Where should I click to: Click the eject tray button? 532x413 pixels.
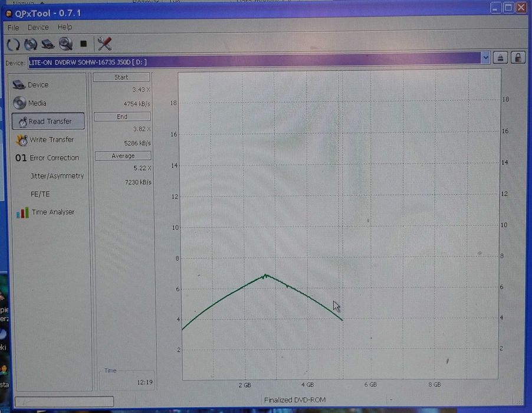click(500, 58)
